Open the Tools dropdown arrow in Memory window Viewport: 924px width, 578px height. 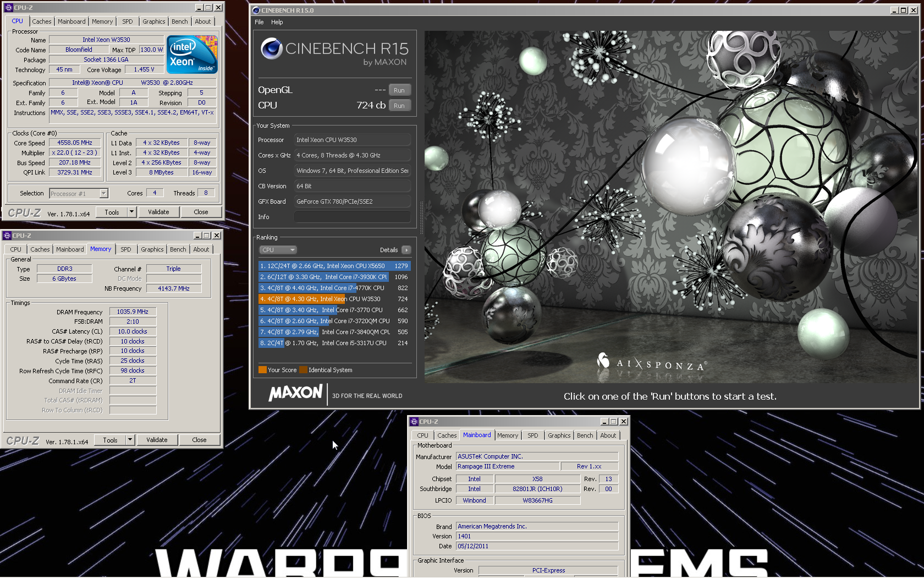pos(130,440)
